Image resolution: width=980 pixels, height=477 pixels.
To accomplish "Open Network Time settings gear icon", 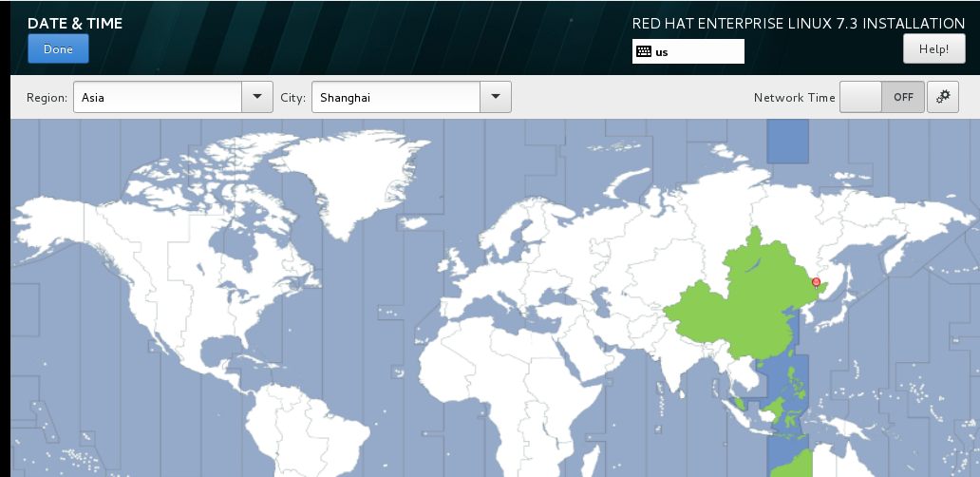I will [943, 97].
